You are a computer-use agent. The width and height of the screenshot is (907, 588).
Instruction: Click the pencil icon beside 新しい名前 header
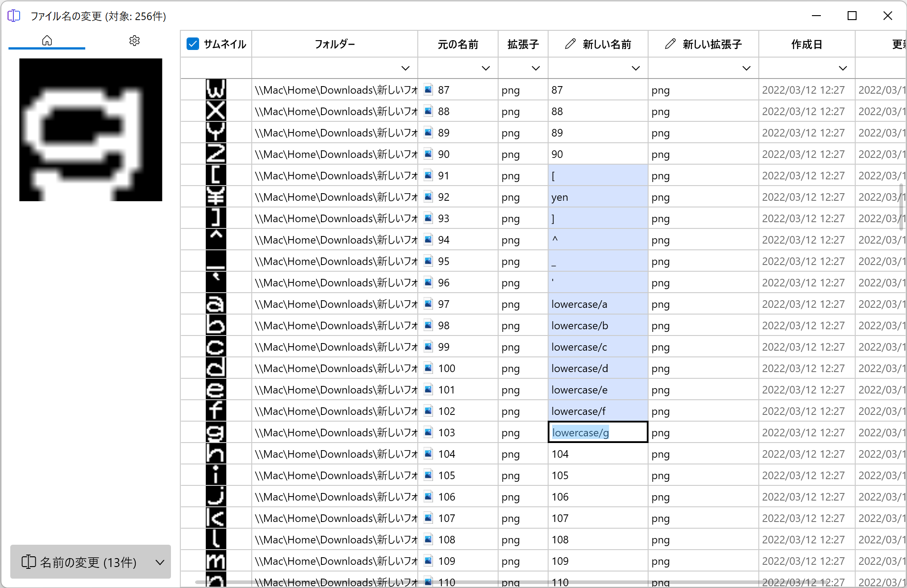570,44
